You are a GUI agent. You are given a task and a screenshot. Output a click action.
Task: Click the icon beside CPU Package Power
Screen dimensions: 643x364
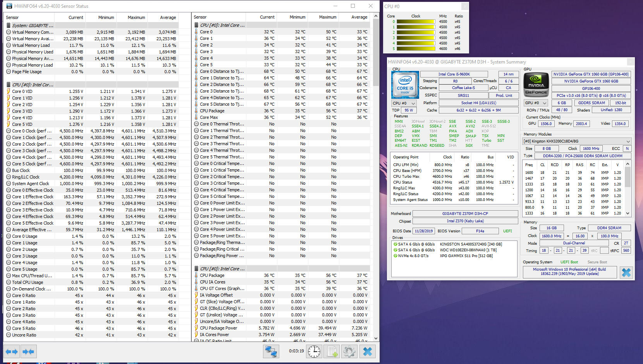pos(196,328)
